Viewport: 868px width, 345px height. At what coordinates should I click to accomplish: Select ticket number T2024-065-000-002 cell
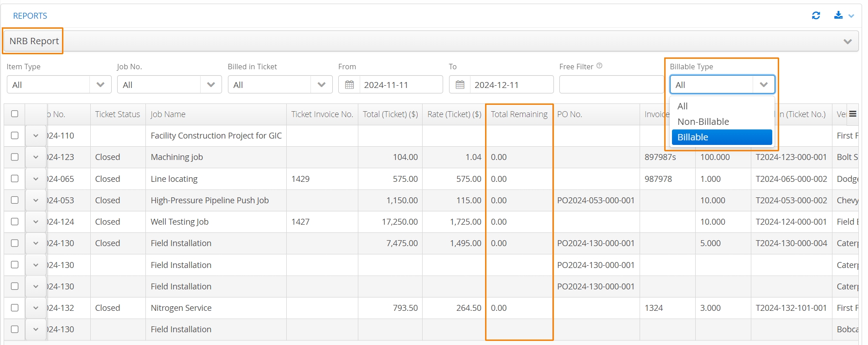click(x=791, y=179)
